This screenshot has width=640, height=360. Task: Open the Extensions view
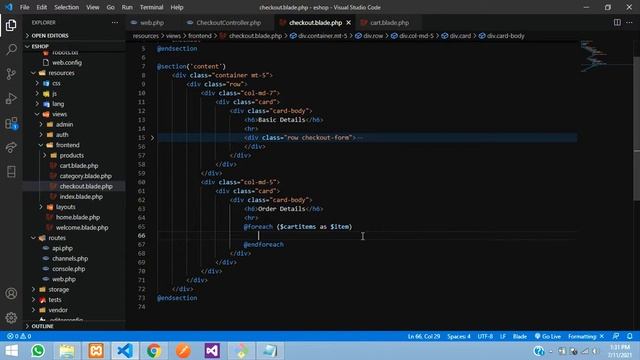[11, 123]
